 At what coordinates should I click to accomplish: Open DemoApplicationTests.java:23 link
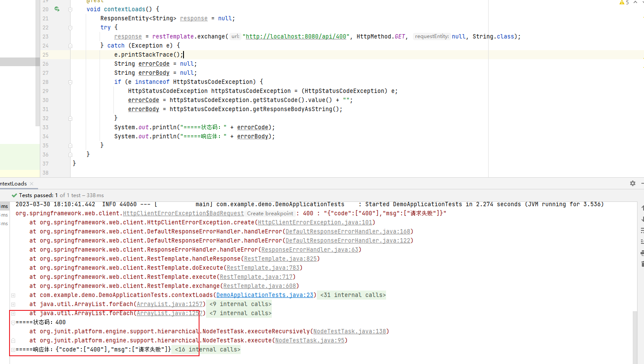[265, 295]
